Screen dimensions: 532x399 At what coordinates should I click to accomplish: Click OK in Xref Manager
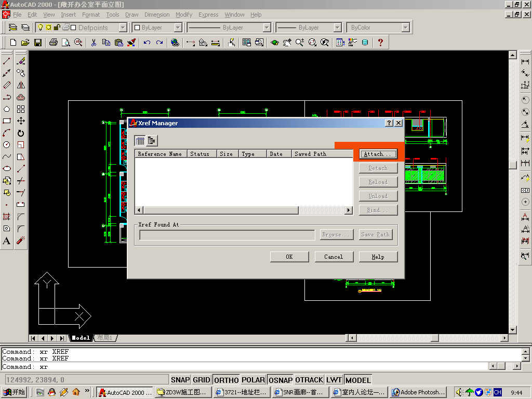tap(289, 257)
